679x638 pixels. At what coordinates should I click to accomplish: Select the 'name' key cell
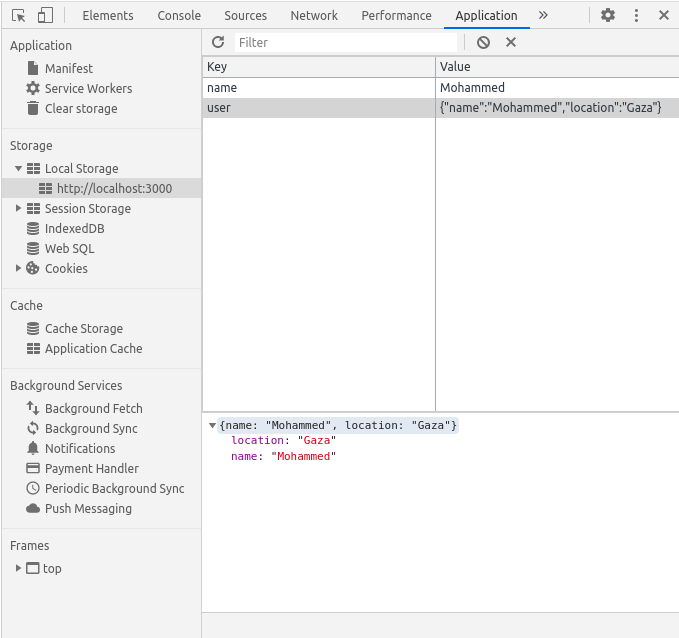[x=319, y=87]
